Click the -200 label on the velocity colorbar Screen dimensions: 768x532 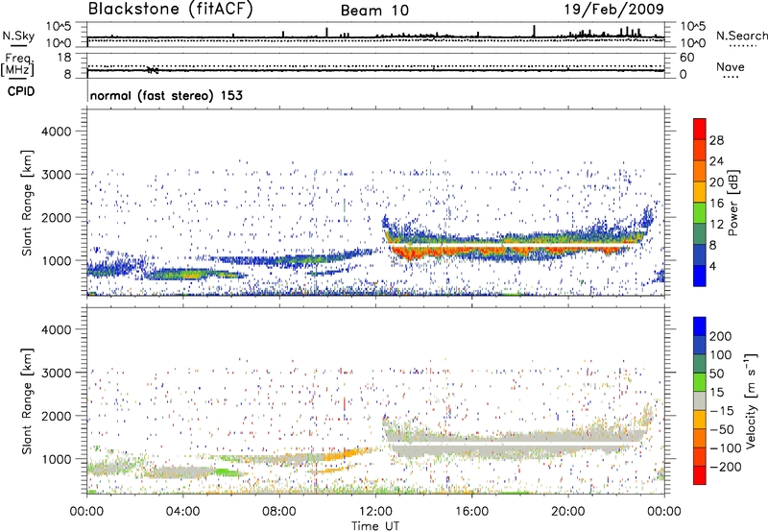pos(725,467)
